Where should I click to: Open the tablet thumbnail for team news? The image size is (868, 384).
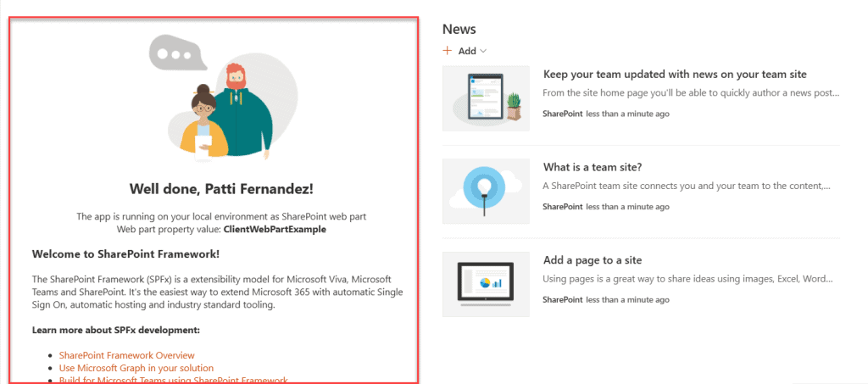(486, 98)
